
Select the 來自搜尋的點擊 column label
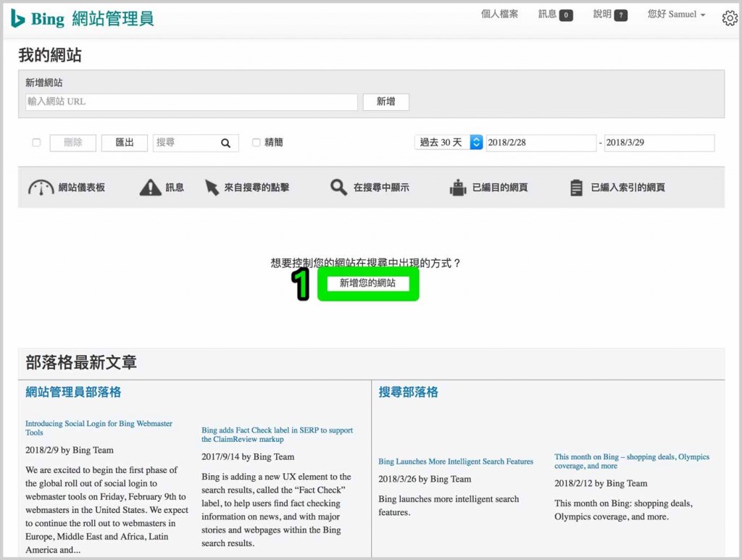[x=257, y=188]
